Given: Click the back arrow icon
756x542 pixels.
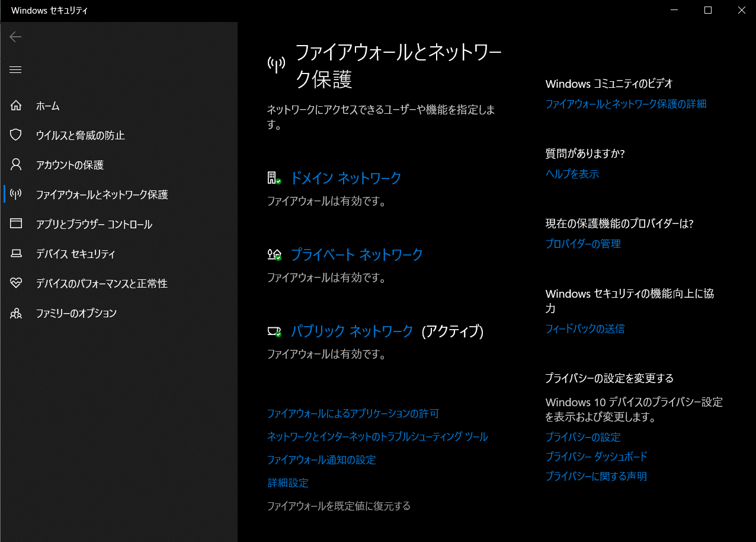Looking at the screenshot, I should [16, 37].
